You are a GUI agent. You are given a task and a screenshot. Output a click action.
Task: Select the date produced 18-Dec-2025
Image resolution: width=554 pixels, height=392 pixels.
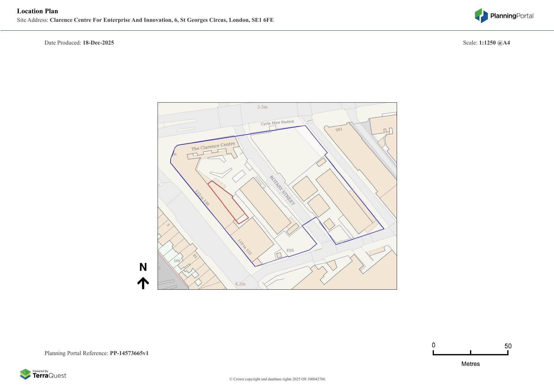98,43
